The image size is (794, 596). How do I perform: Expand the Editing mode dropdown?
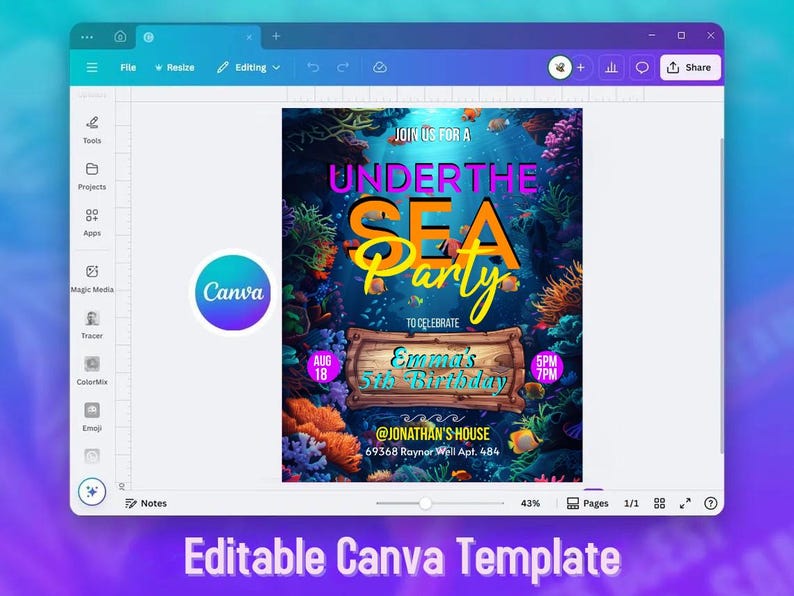pyautogui.click(x=249, y=67)
